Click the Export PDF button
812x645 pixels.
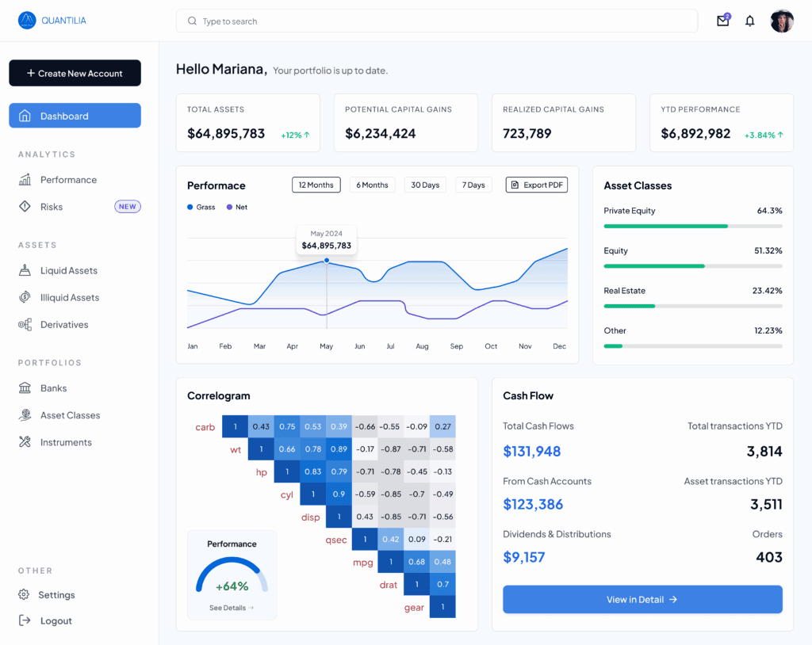537,185
